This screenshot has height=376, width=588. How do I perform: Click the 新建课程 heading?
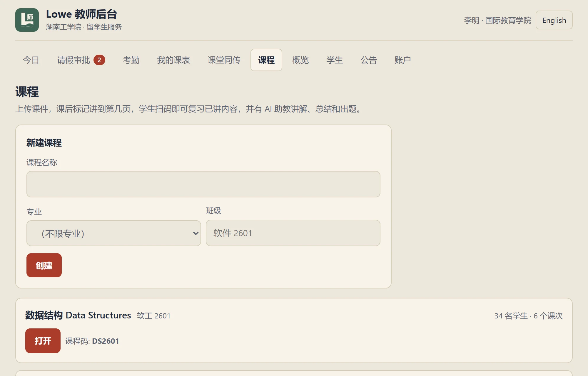[44, 143]
